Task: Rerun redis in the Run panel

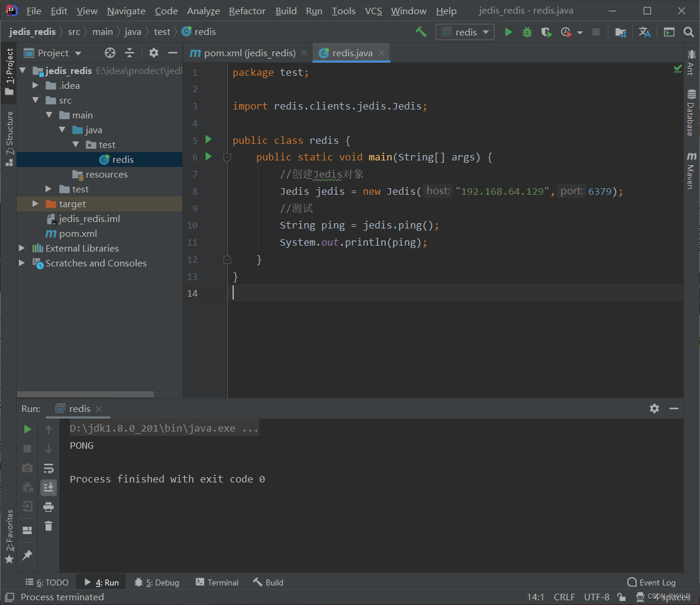Action: point(27,429)
